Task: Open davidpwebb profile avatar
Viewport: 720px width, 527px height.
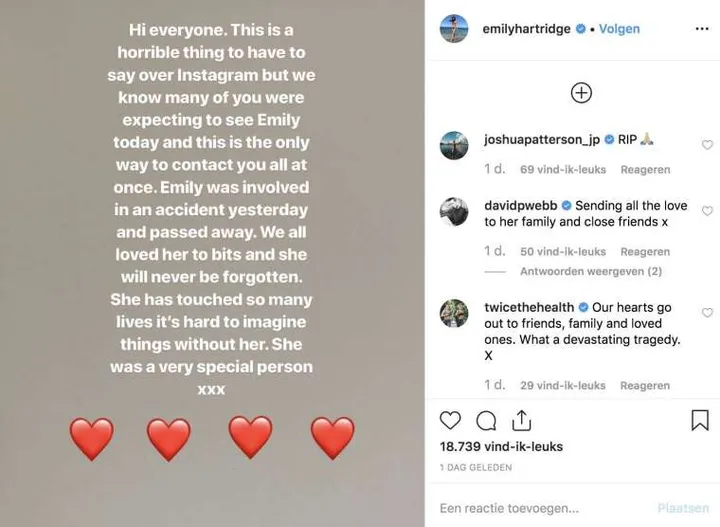Action: tap(454, 211)
